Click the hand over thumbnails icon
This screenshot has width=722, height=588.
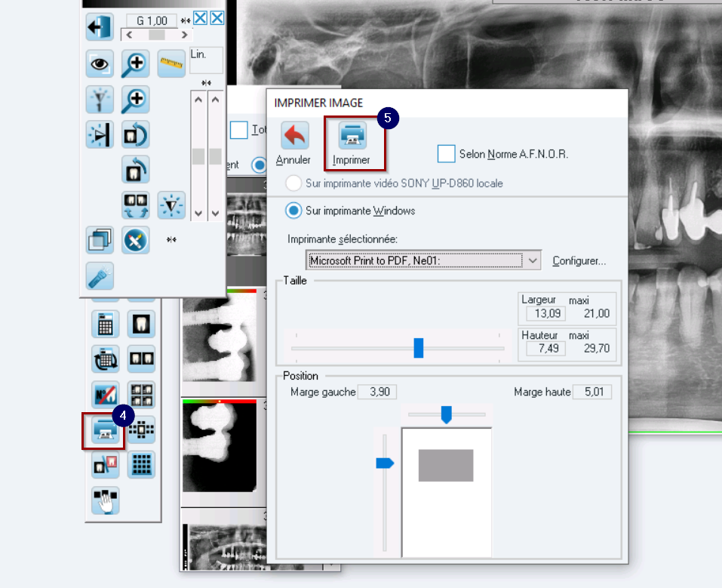[106, 500]
